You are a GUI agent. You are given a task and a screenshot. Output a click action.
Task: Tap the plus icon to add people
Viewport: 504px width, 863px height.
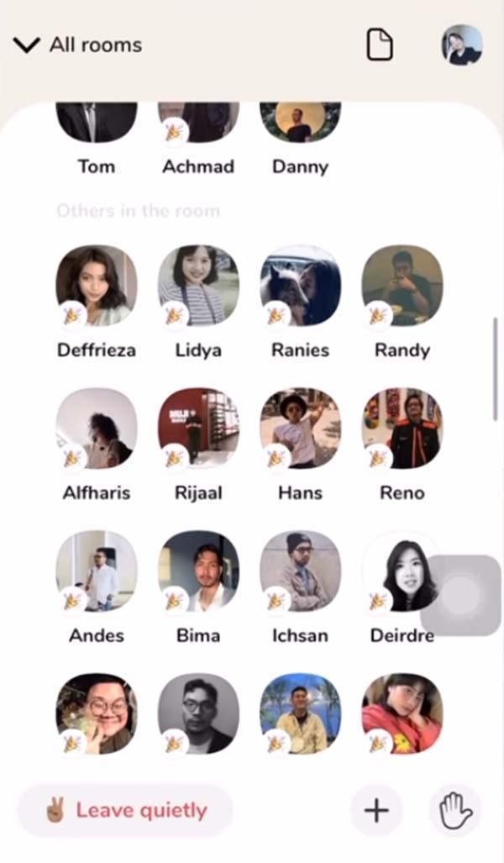376,810
